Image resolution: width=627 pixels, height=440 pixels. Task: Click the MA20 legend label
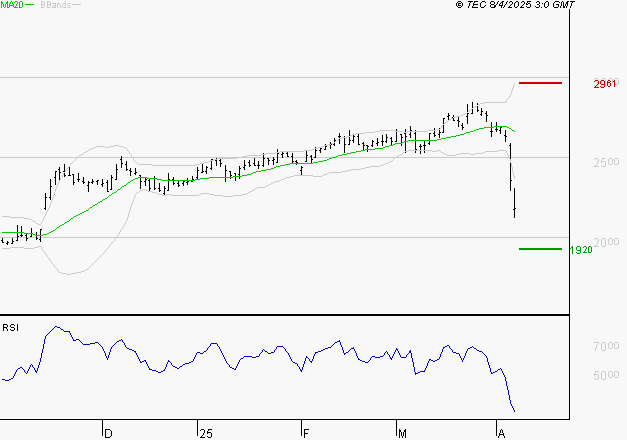(12, 5)
